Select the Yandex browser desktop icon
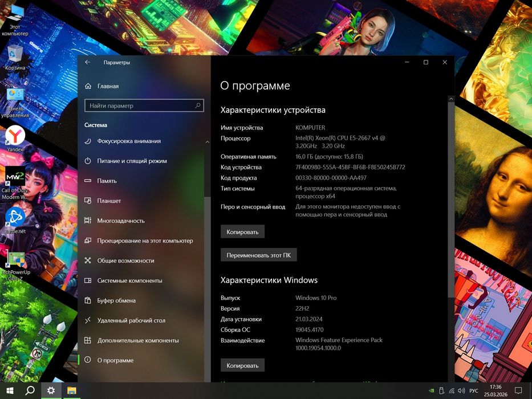This screenshot has width=532, height=399. [x=15, y=139]
